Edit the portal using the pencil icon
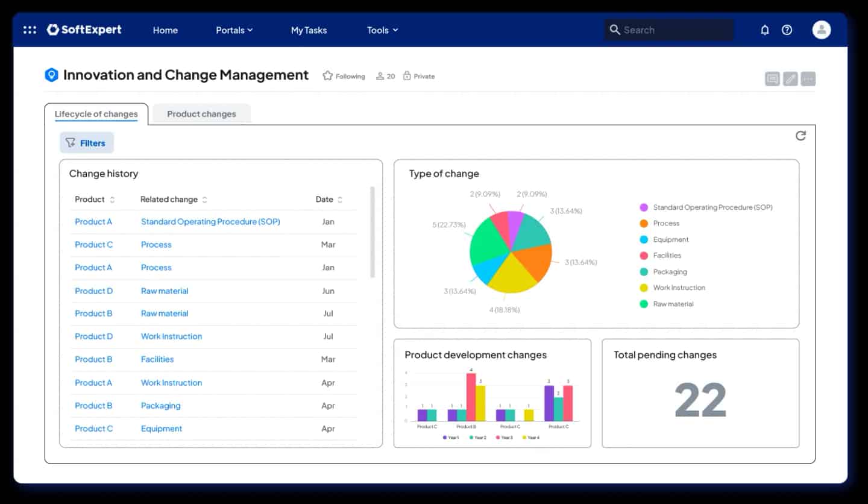 point(790,78)
